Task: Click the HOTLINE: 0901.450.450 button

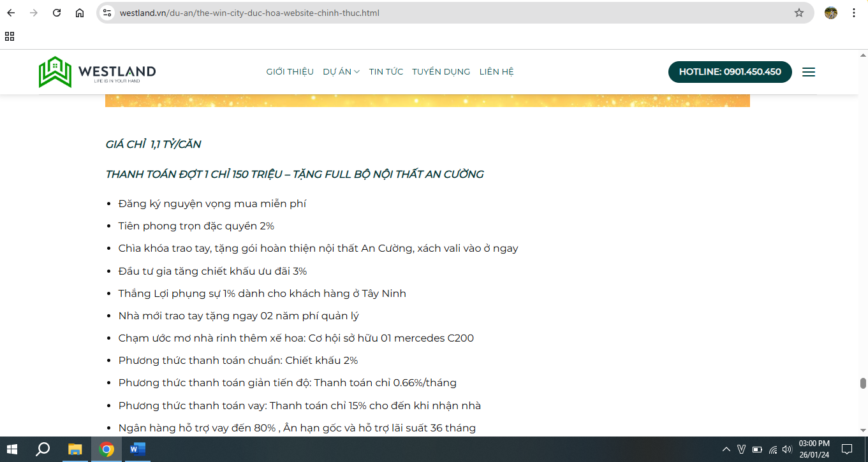Action: click(730, 72)
